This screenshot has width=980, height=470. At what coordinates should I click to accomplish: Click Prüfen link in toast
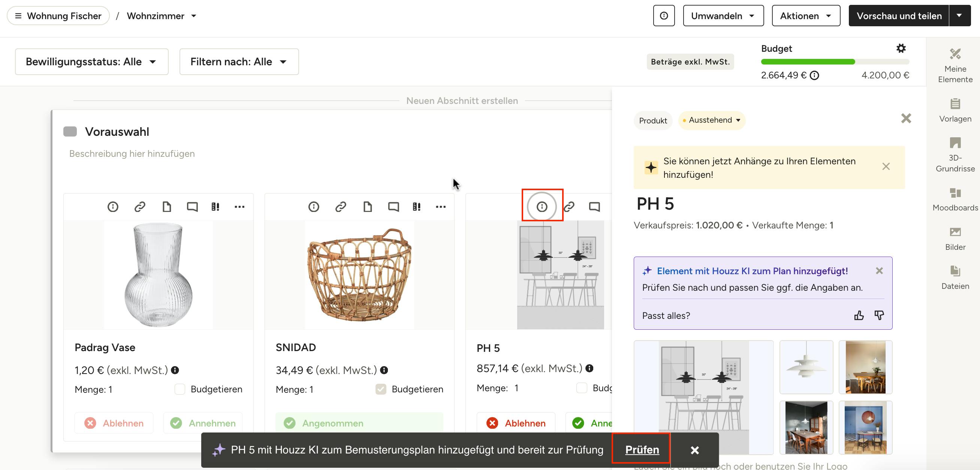coord(642,450)
